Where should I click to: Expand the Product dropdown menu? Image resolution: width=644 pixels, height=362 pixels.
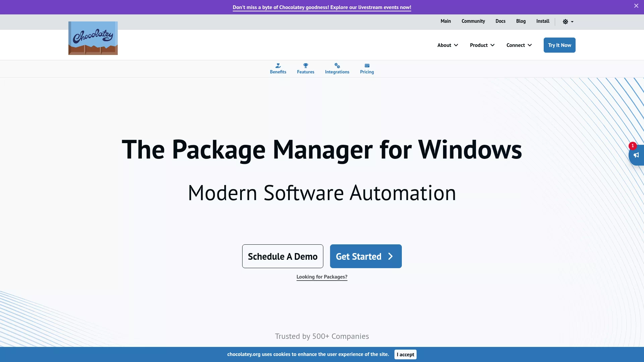[482, 45]
